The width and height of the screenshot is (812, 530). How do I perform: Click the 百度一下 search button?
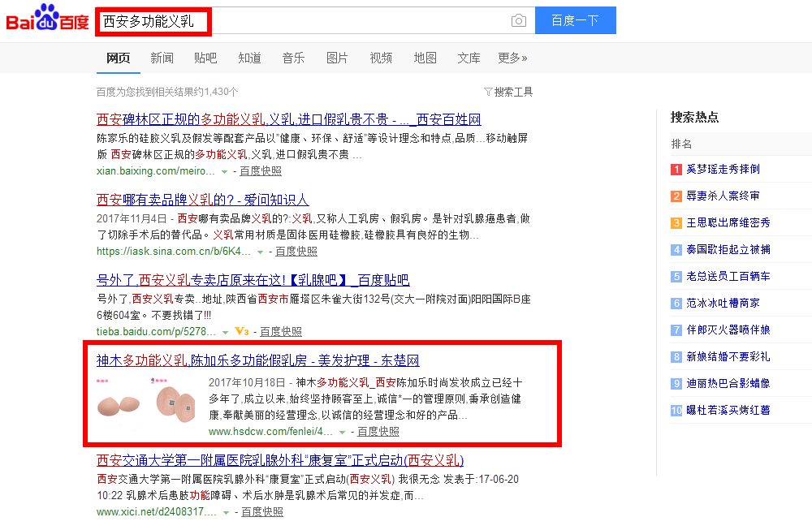point(576,20)
